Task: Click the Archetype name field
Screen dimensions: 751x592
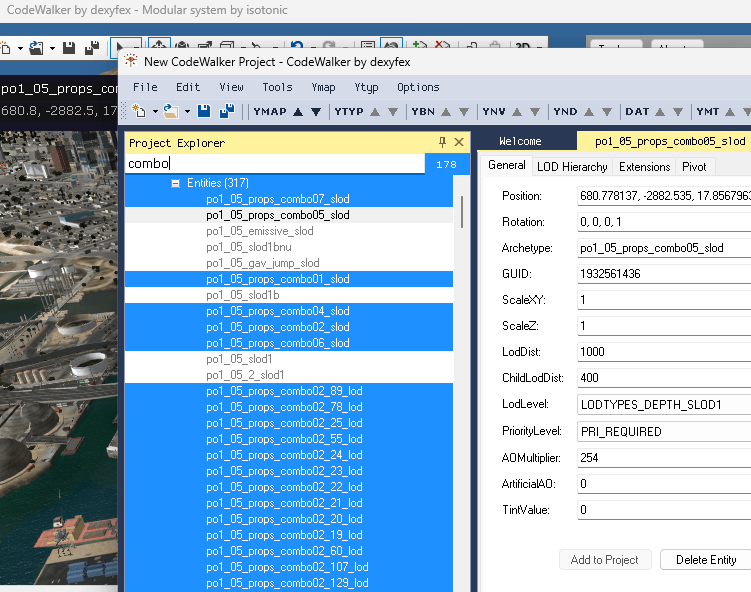Action: 664,248
